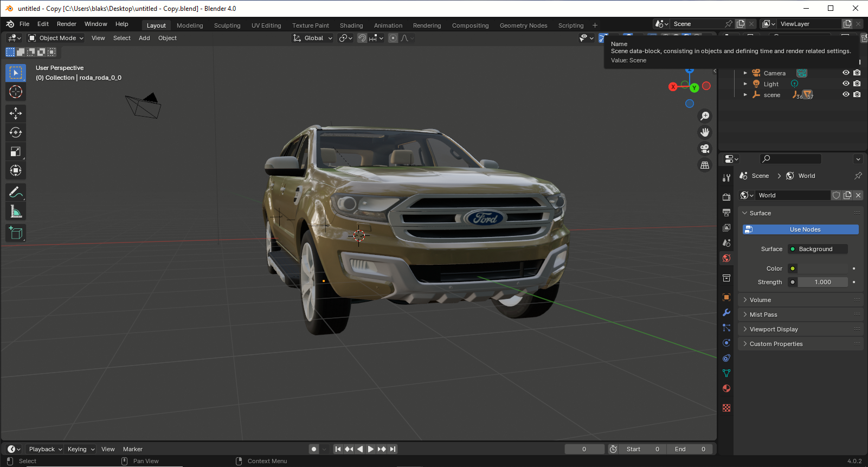Click the Use Nodes button
868x467 pixels.
(800, 229)
